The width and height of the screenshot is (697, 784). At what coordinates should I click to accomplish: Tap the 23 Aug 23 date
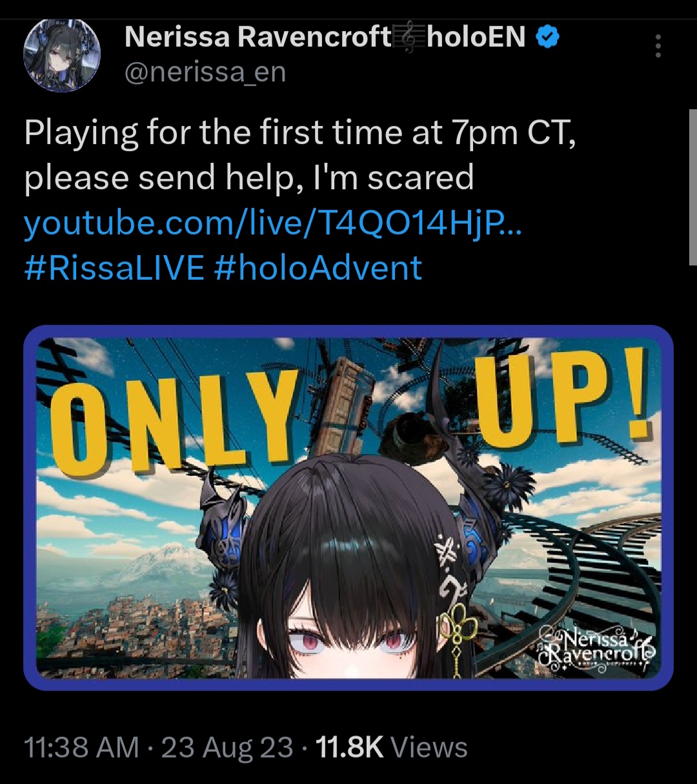tap(227, 748)
